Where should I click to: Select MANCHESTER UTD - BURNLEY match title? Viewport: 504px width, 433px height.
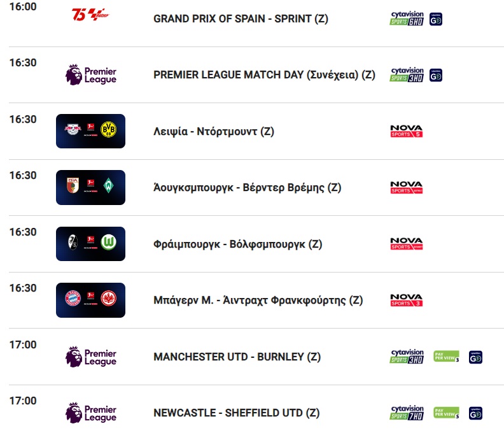click(x=237, y=357)
